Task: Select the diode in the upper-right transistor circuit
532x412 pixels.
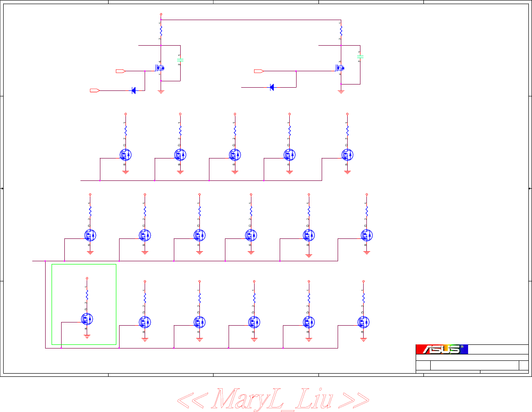Action: [271, 87]
